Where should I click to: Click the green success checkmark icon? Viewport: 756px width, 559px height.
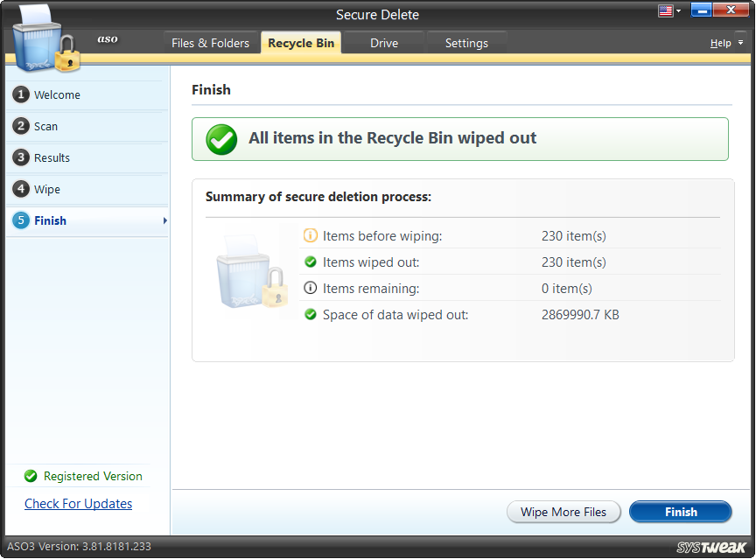[220, 139]
